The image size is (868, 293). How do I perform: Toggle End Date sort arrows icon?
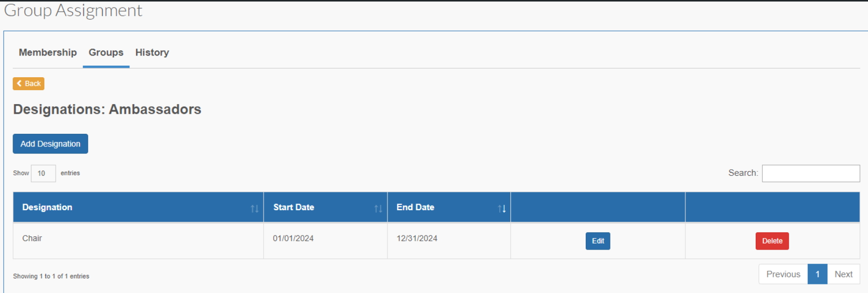tap(502, 209)
